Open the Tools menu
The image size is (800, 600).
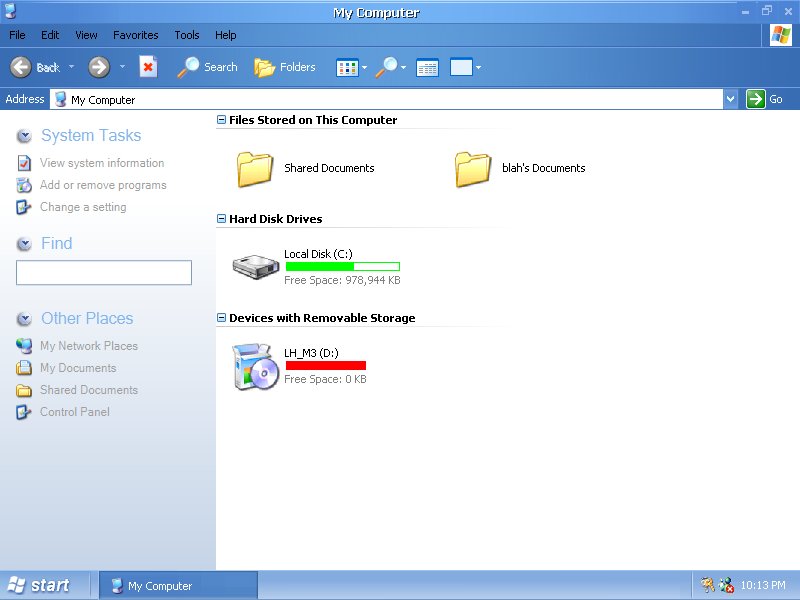(187, 35)
